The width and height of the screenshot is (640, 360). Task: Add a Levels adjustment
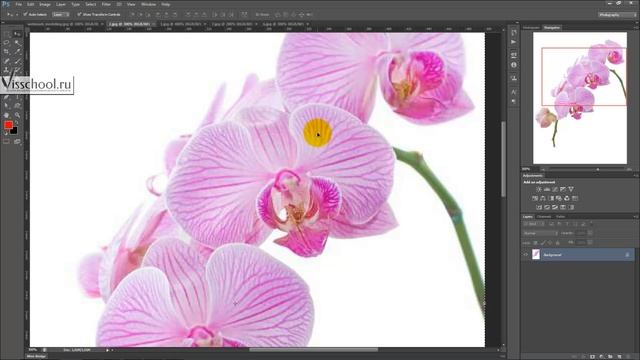click(547, 189)
